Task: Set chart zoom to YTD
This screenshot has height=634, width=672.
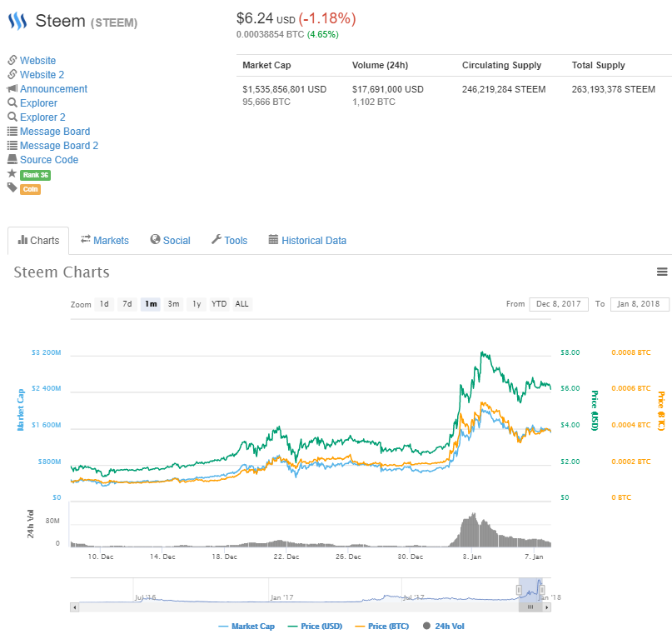Action: tap(219, 304)
